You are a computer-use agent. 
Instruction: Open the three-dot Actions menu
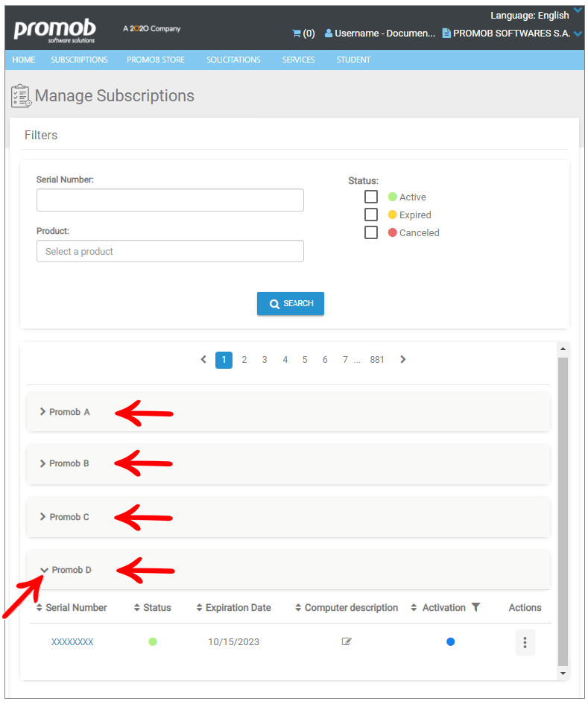click(525, 642)
